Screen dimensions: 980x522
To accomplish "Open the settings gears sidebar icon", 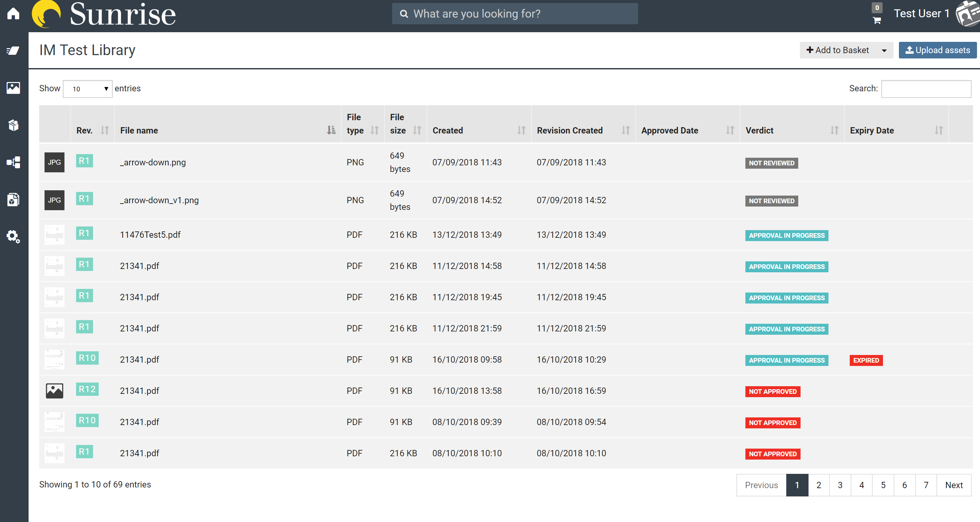I will point(13,236).
